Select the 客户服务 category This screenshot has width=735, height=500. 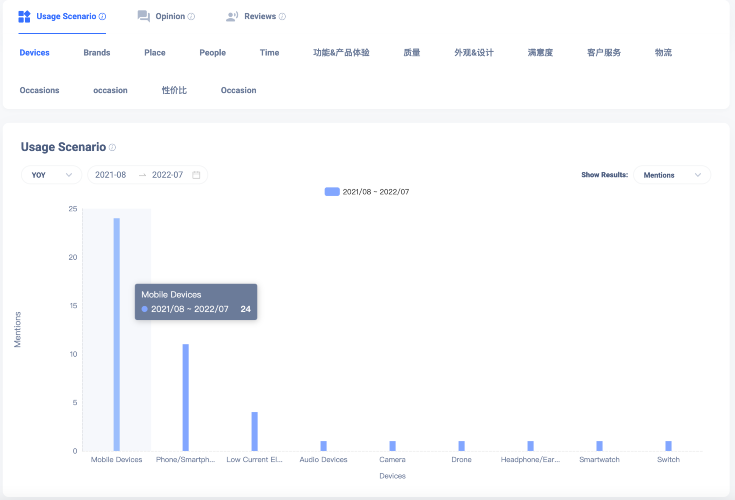(604, 52)
